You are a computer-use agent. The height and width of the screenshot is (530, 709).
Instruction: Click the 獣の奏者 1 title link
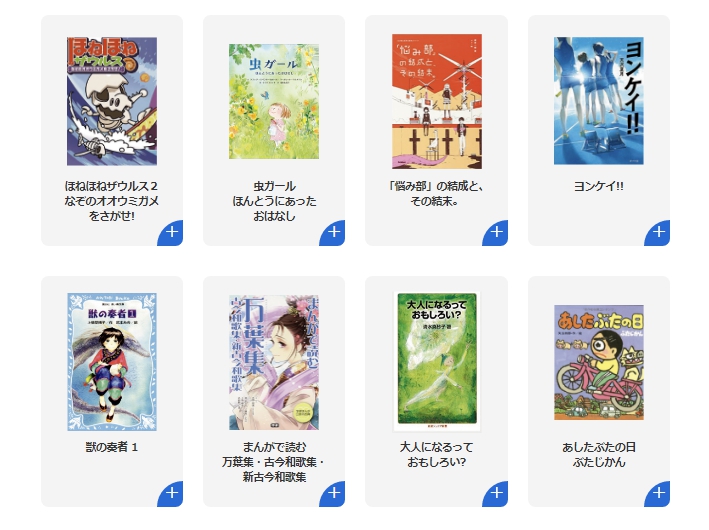pos(112,447)
